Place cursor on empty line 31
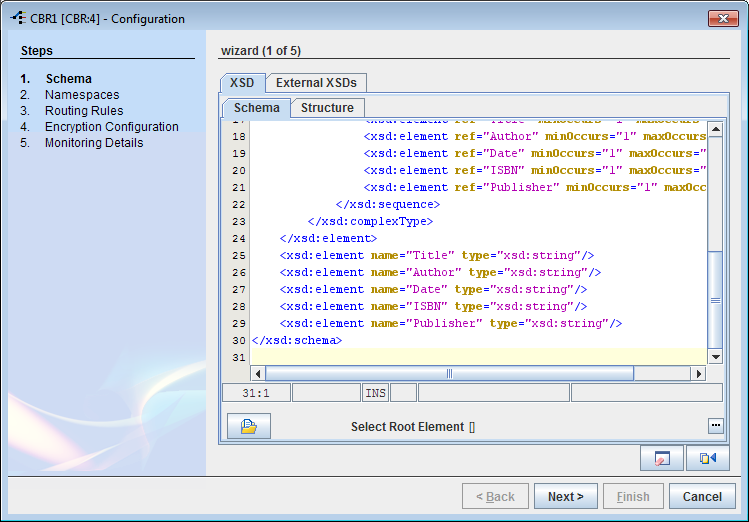 479,357
